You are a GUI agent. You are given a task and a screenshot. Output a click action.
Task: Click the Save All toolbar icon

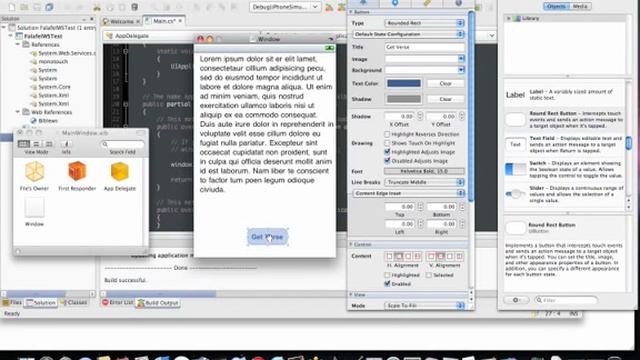pyautogui.click(x=49, y=7)
